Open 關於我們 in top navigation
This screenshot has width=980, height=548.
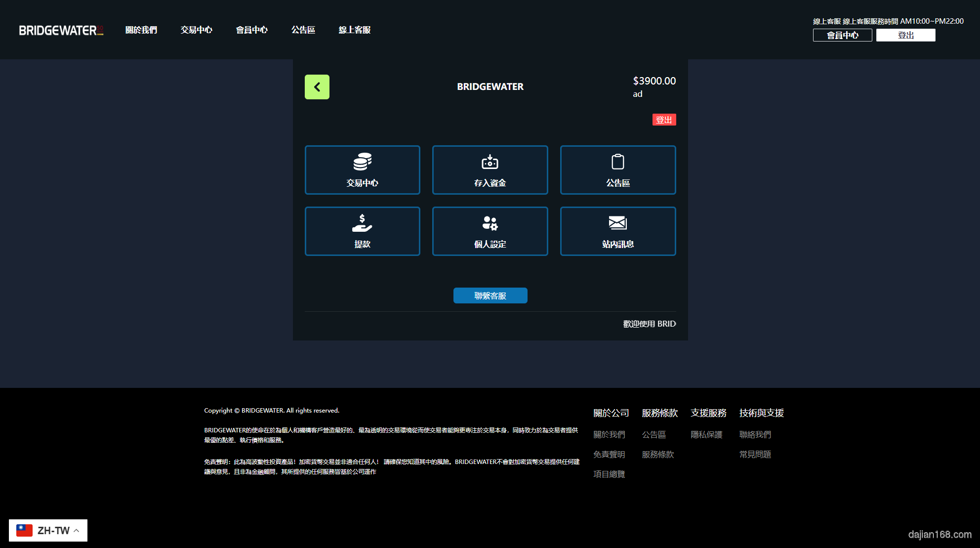pos(141,30)
